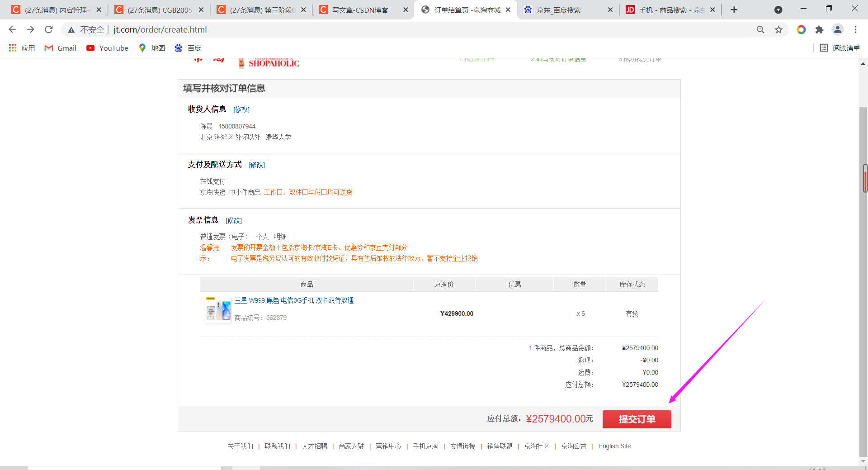This screenshot has width=868, height=470.
Task: Click the scrollbar up arrow
Action: [863, 64]
